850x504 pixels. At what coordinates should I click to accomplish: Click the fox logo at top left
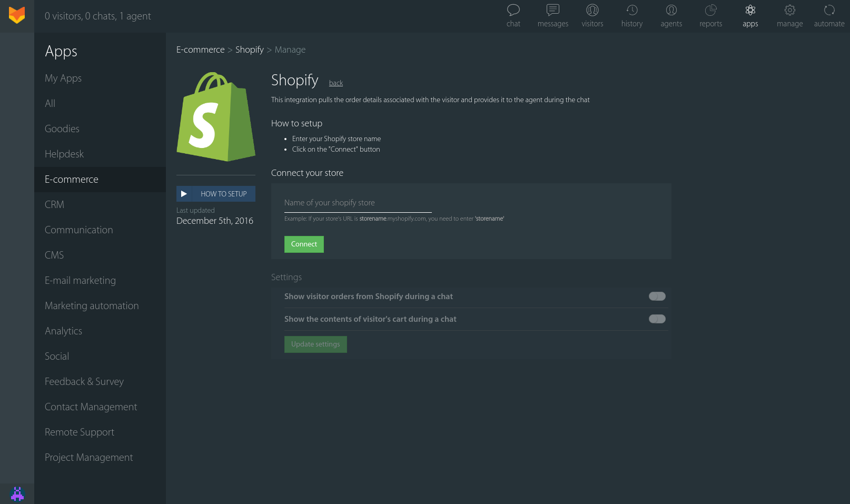[x=17, y=15]
